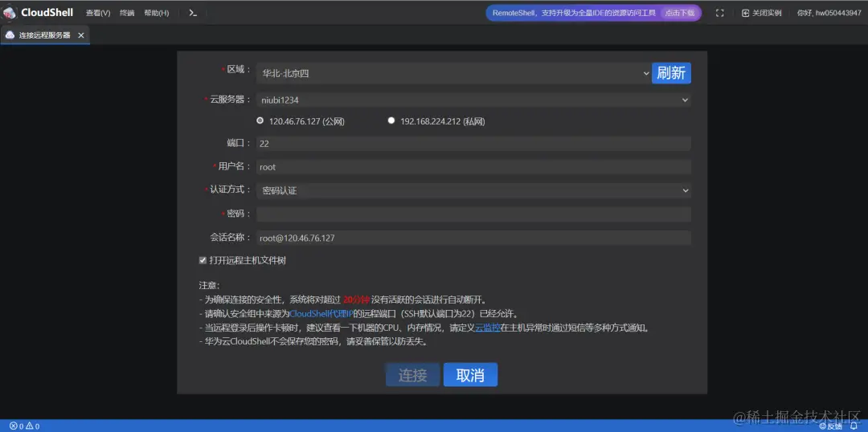The image size is (868, 432).
Task: Select 192.168.224.212 私网 radio option
Action: (x=391, y=120)
